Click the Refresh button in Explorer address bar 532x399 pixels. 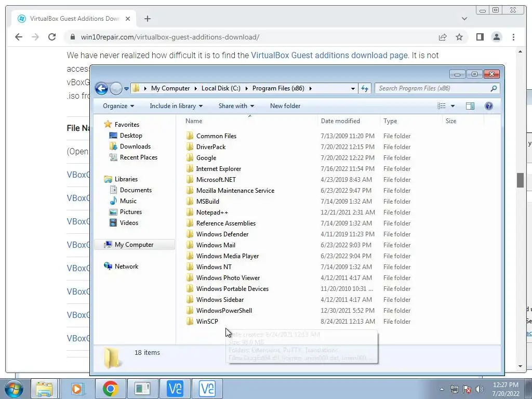pyautogui.click(x=365, y=88)
